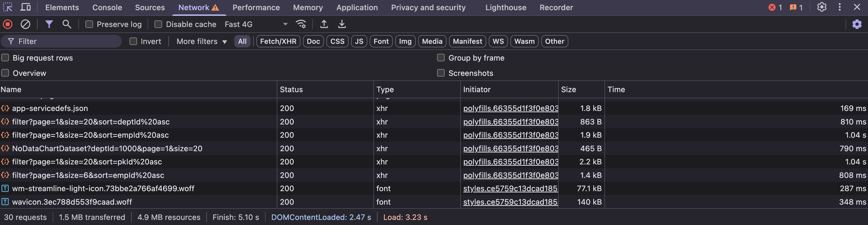This screenshot has height=225, width=868.
Task: Toggle the filter funnel icon
Action: [49, 24]
